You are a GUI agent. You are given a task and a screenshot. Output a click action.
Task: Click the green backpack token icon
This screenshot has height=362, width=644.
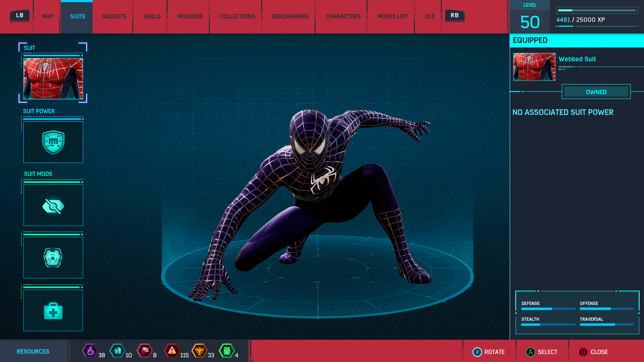[x=227, y=351]
